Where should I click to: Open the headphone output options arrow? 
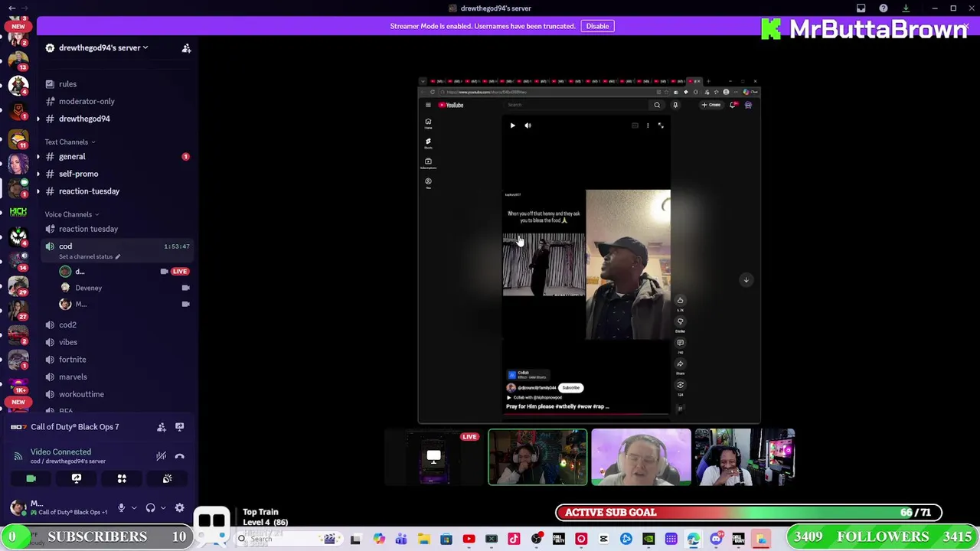(x=163, y=508)
